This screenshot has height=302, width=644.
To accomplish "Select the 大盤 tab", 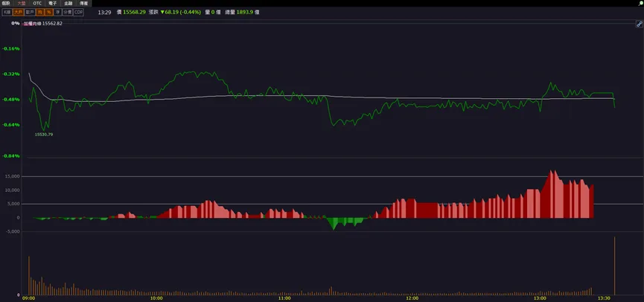I will tap(21, 3).
